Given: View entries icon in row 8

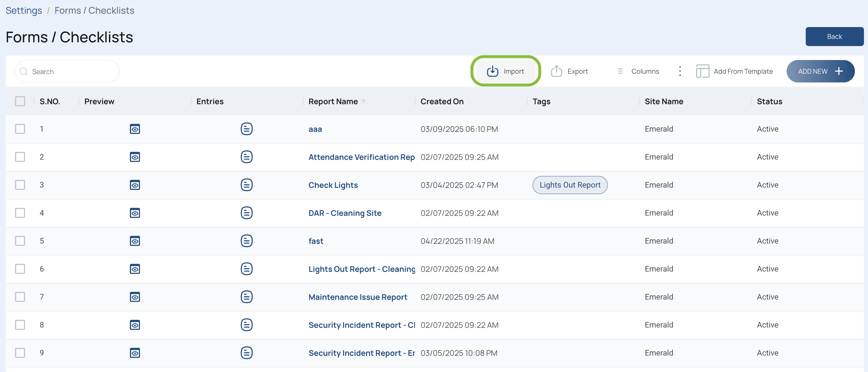Looking at the screenshot, I should tap(247, 324).
